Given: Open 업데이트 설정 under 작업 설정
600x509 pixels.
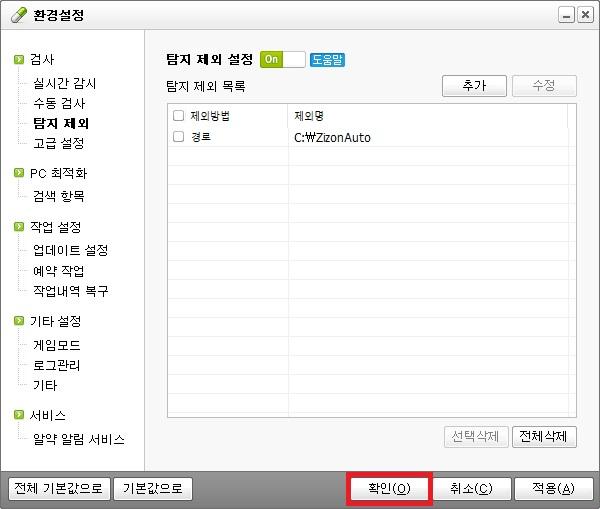Looking at the screenshot, I should pyautogui.click(x=70, y=250).
